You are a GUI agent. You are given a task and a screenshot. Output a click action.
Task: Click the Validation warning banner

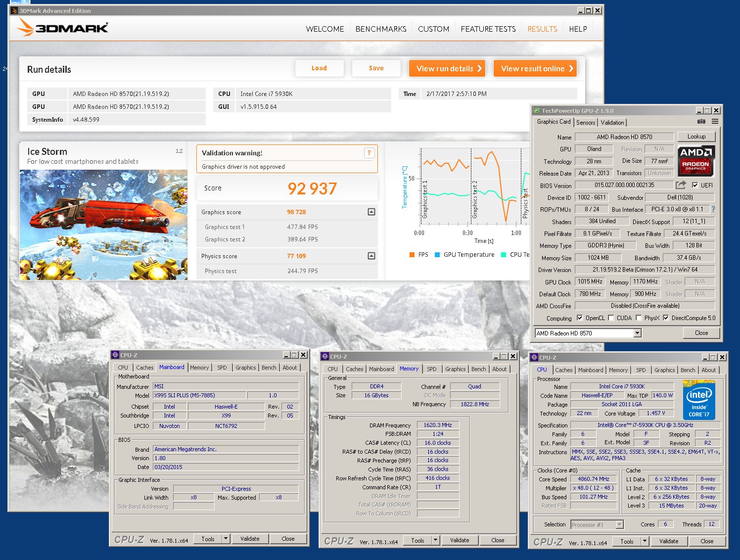click(287, 159)
